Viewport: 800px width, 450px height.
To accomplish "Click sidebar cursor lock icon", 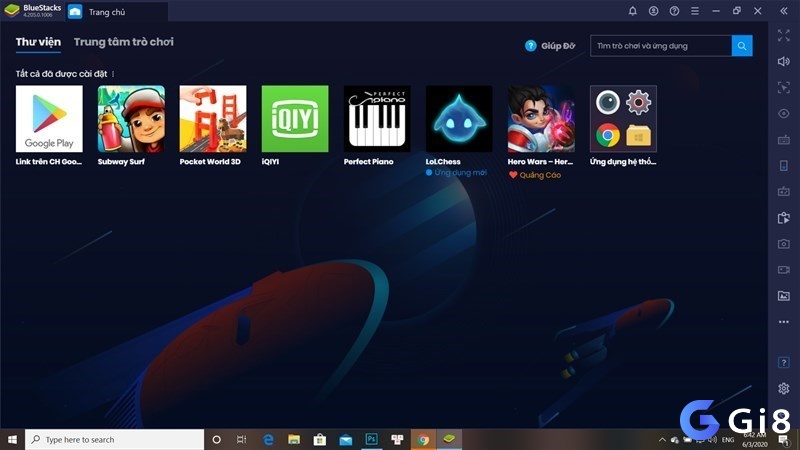I will (784, 87).
